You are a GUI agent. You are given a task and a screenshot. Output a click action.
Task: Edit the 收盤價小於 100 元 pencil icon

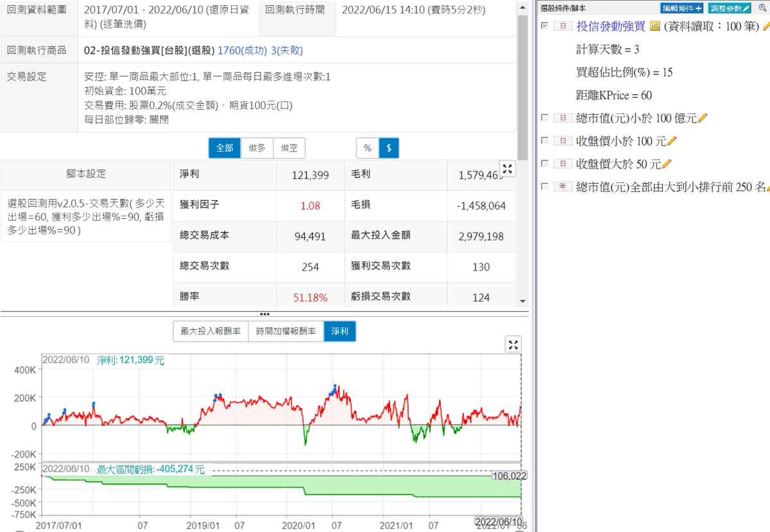point(672,141)
